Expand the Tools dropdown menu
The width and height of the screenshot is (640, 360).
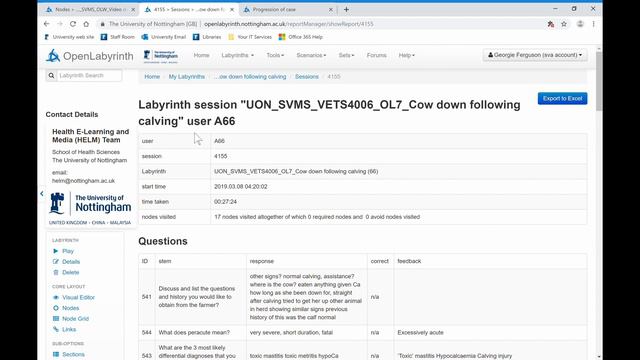(x=275, y=56)
